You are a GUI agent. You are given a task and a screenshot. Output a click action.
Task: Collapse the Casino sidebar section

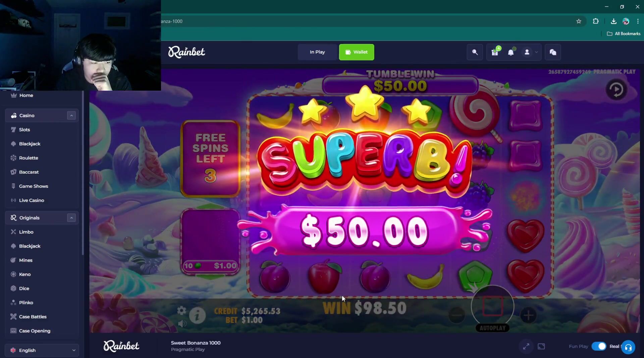[71, 116]
